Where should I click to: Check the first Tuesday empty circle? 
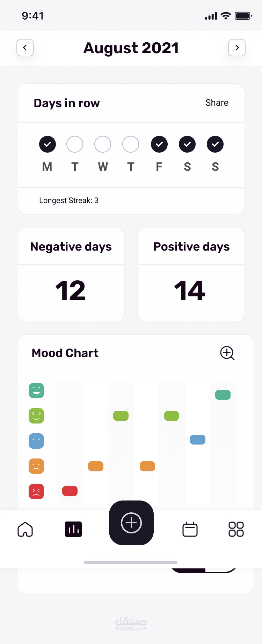click(75, 144)
